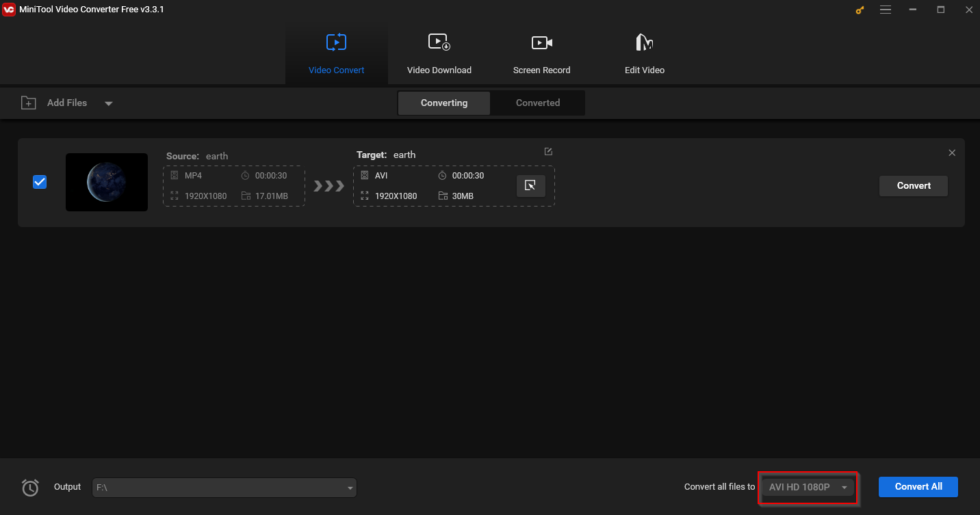Open the scheduled task clock icon
980x515 pixels.
point(30,488)
